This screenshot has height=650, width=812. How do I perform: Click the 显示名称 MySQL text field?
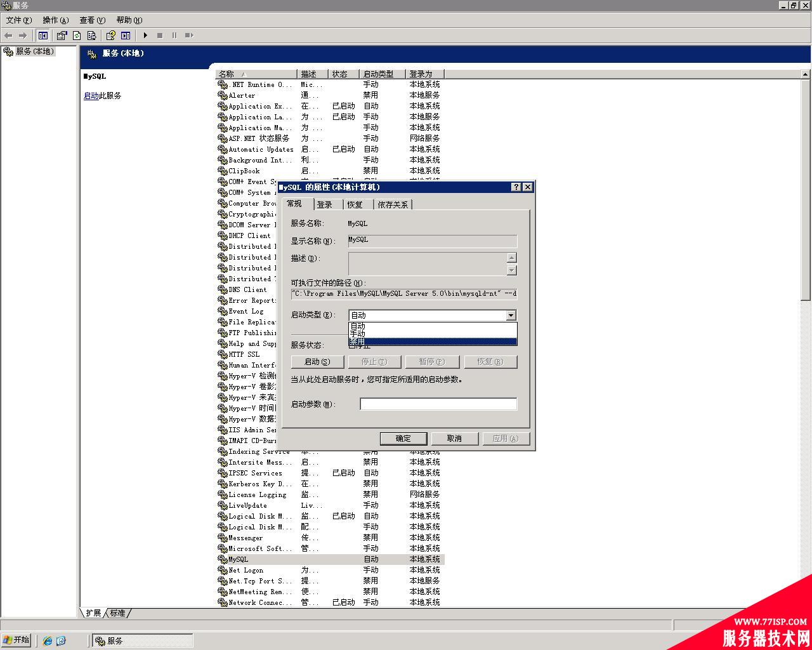(433, 241)
